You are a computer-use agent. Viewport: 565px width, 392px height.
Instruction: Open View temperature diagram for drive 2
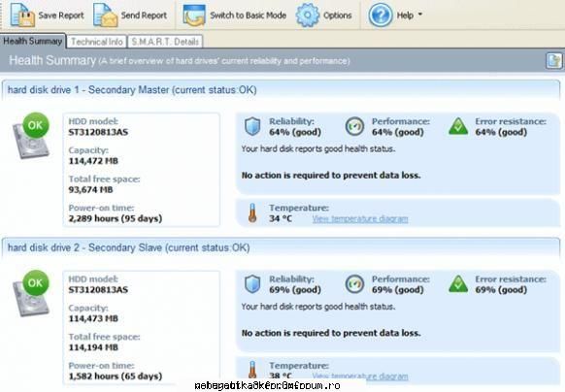(360, 376)
